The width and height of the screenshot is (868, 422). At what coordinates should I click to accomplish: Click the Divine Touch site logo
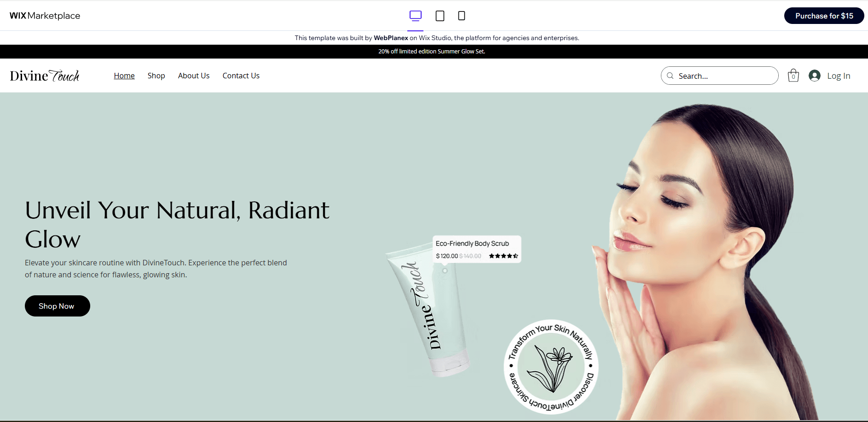click(45, 75)
